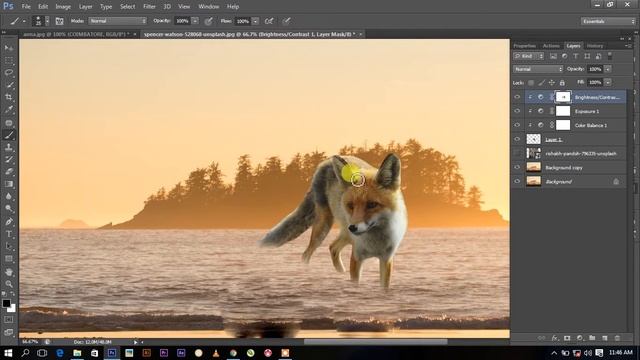Select the Eyedropper tool
Screen dimensions: 640x360
point(9,109)
